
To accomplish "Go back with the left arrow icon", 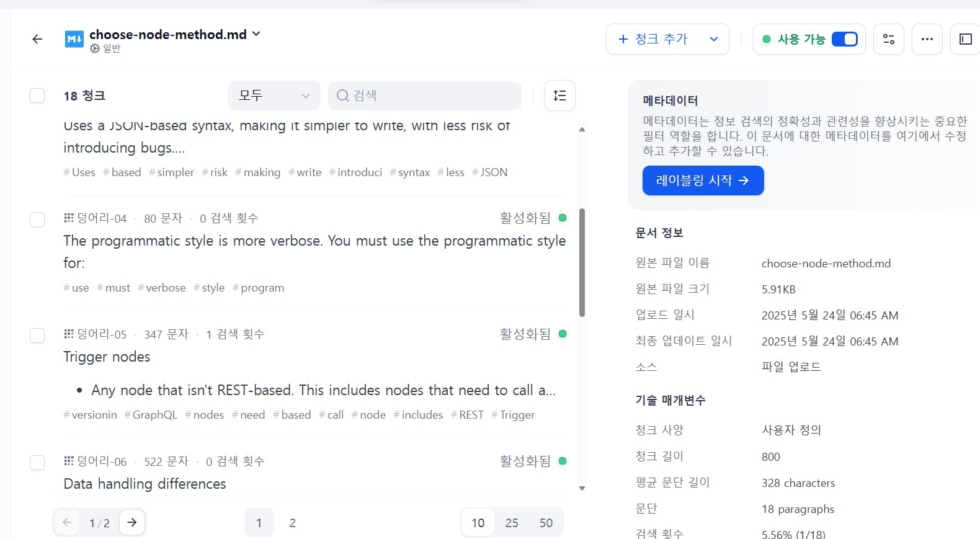I will [37, 40].
